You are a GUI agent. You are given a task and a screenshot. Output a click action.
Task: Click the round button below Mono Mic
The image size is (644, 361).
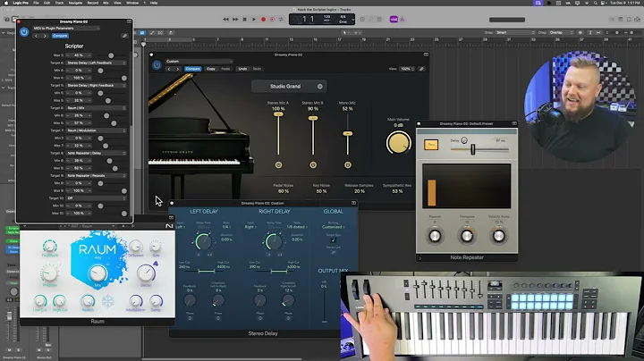click(x=348, y=165)
